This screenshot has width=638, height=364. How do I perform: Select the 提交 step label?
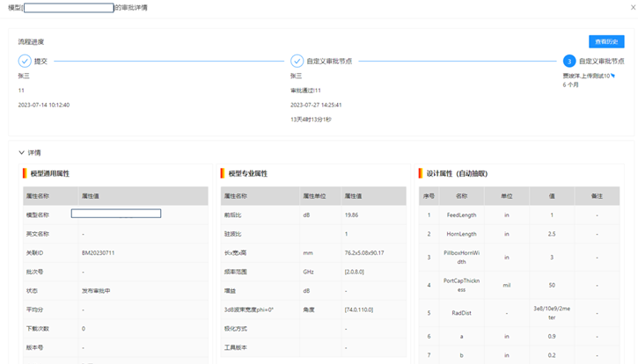(40, 62)
